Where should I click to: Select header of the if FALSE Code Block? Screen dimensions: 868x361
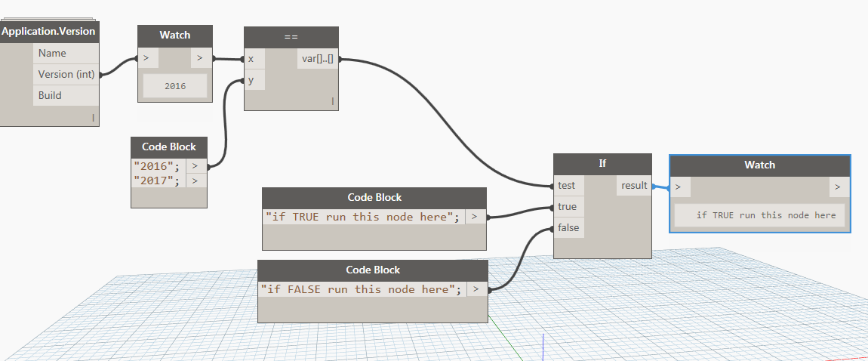click(373, 270)
